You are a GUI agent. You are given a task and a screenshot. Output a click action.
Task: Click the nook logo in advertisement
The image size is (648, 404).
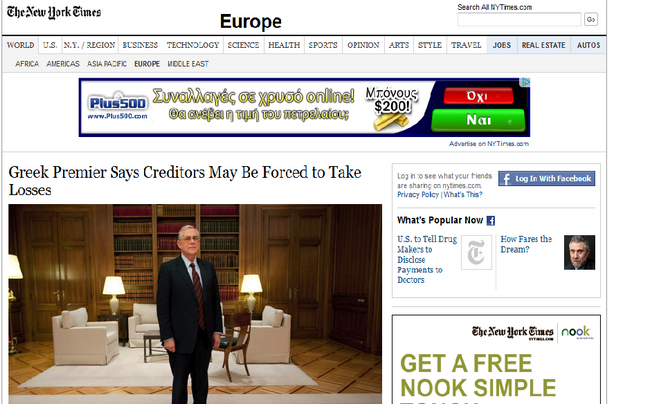point(577,332)
